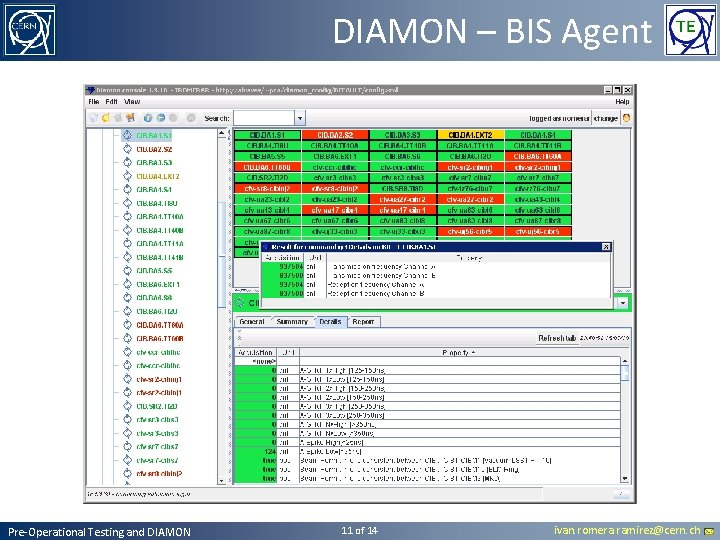The image size is (720, 540).
Task: Click the CIB.BA4.TT41A tile in grid
Action: 470,146
